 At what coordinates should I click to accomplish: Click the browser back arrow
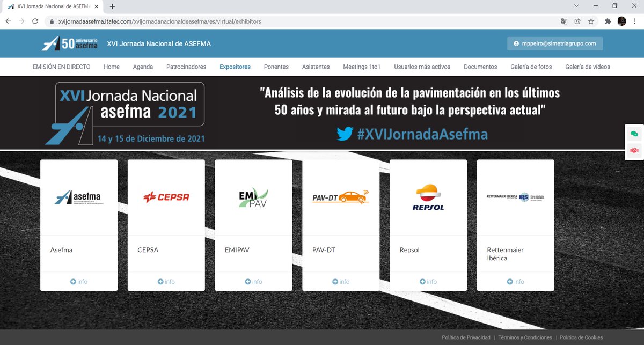(x=8, y=21)
